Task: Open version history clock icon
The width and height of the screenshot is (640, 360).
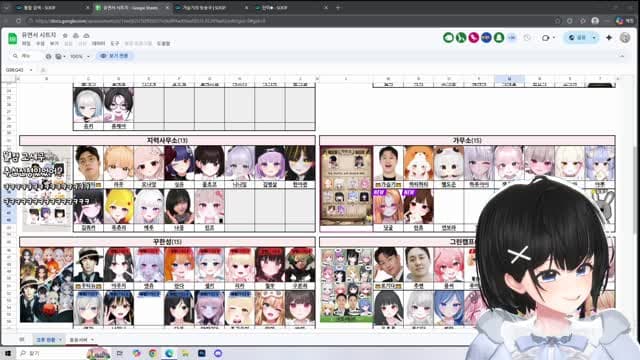Action: pos(527,38)
